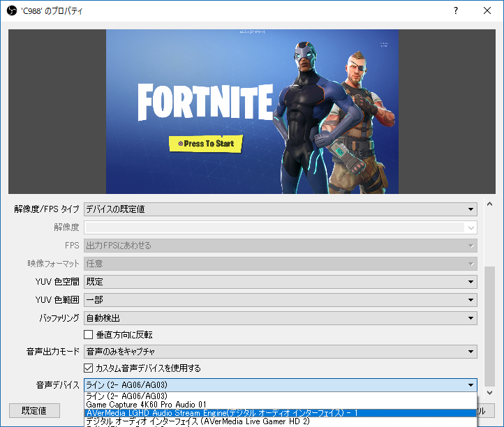Viewport: 504px width, 427px height.
Task: Open the 解像度/FPS タイプ dropdown
Action: 281,209
